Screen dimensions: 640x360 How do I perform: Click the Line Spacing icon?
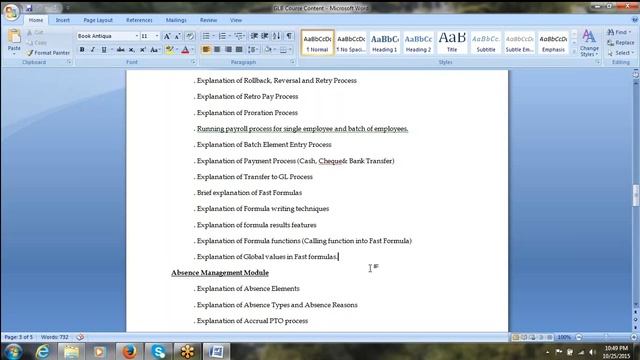pyautogui.click(x=252, y=50)
